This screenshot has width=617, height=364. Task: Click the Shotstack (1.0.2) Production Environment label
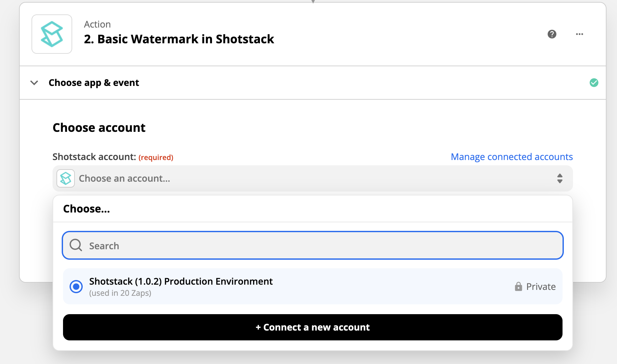(x=181, y=281)
